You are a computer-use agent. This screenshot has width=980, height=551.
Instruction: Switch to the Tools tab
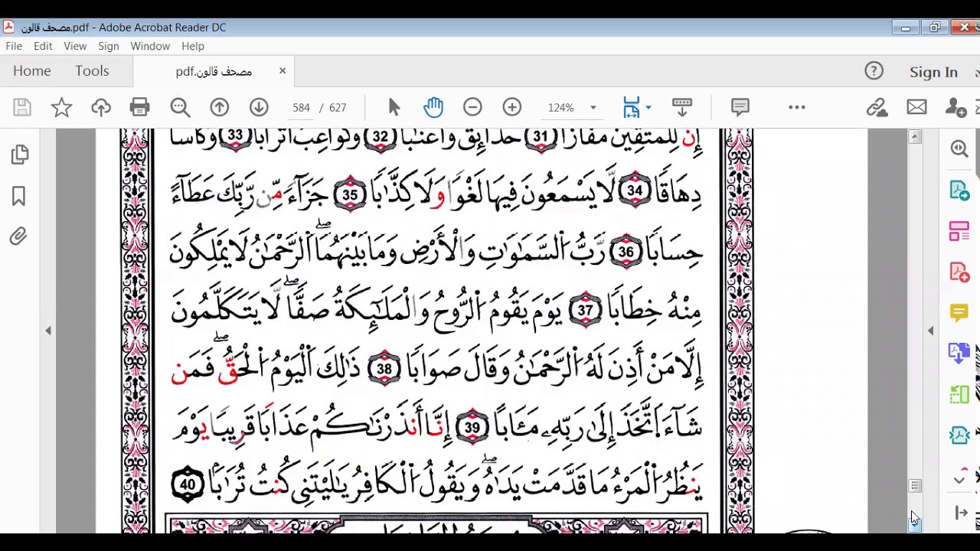point(92,71)
